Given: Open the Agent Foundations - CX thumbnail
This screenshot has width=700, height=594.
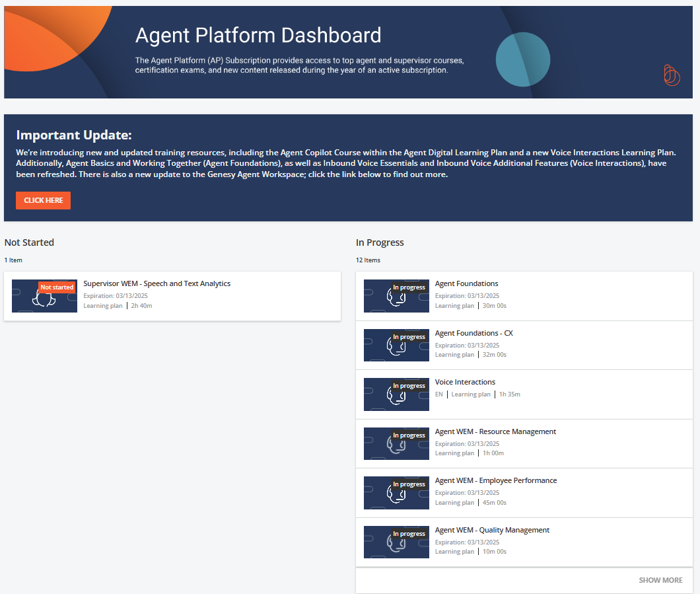Looking at the screenshot, I should (x=396, y=346).
